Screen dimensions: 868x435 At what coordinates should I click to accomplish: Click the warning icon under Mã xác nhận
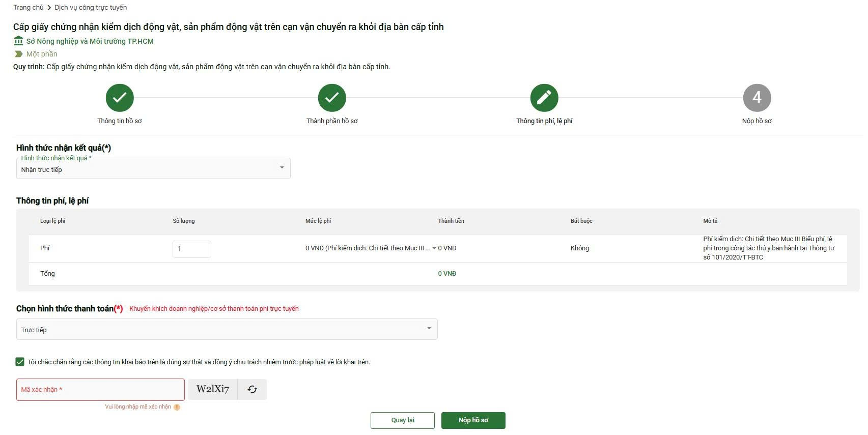(x=177, y=407)
